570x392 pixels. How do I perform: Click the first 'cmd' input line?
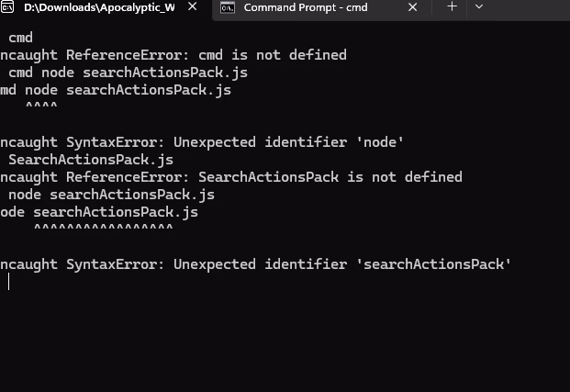pos(20,38)
